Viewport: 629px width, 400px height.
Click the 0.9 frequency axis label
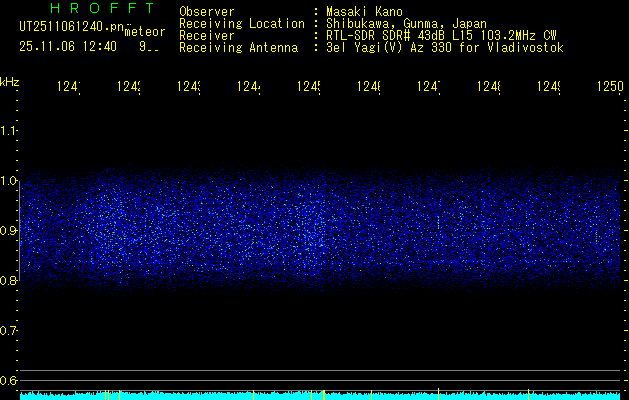[x=8, y=230]
